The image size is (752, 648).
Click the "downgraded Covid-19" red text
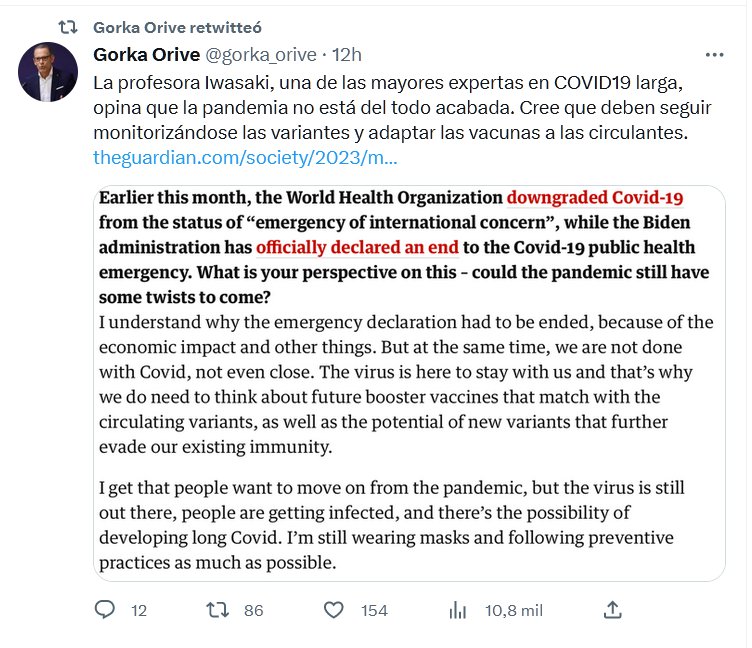(x=594, y=198)
